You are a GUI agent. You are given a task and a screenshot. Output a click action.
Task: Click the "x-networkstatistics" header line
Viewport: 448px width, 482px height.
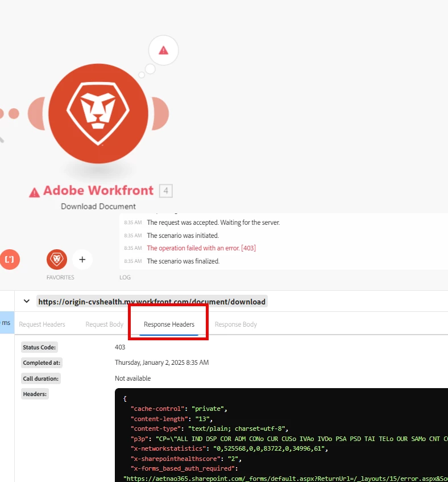pyautogui.click(x=229, y=448)
